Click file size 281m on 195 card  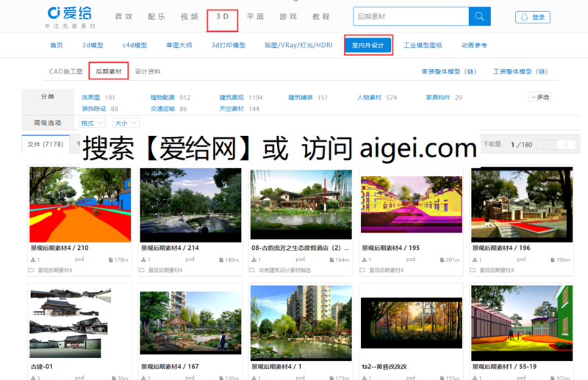pyautogui.click(x=453, y=259)
